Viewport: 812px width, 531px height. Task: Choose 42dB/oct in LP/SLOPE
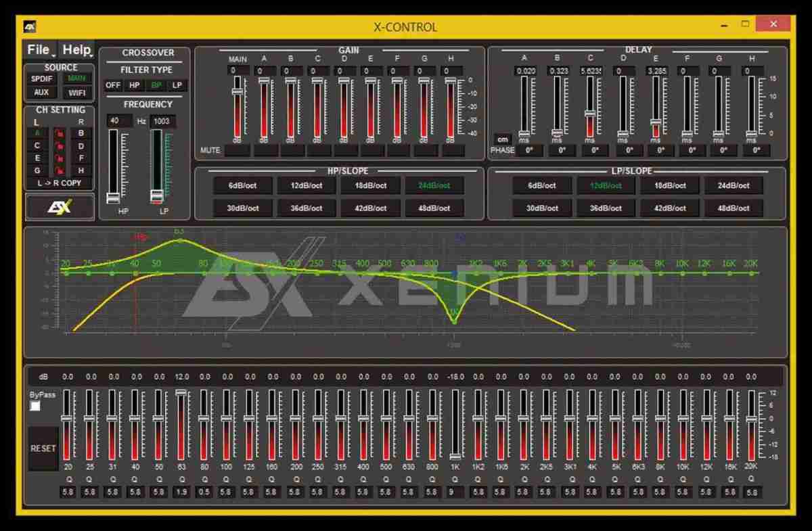coord(669,208)
